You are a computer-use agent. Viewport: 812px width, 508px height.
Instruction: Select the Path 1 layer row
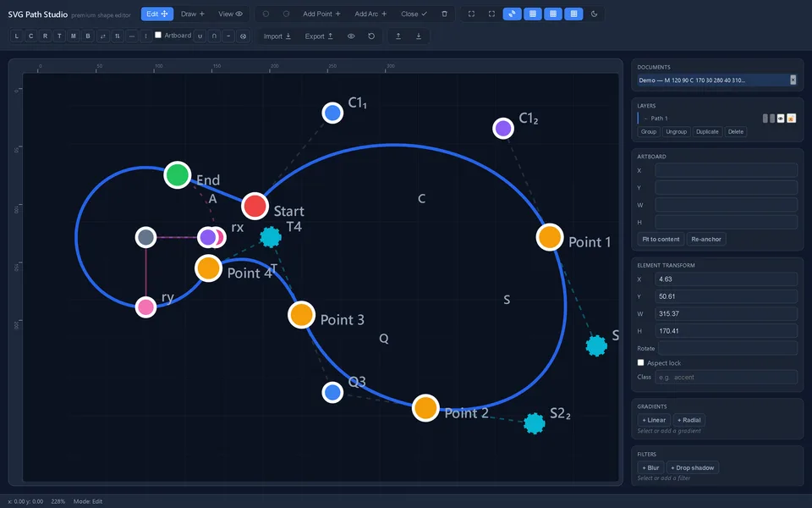pyautogui.click(x=717, y=119)
